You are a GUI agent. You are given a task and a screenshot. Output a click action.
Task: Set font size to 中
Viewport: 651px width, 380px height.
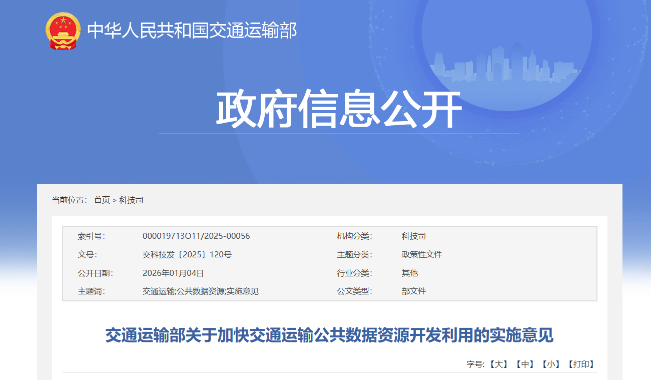coord(525,364)
